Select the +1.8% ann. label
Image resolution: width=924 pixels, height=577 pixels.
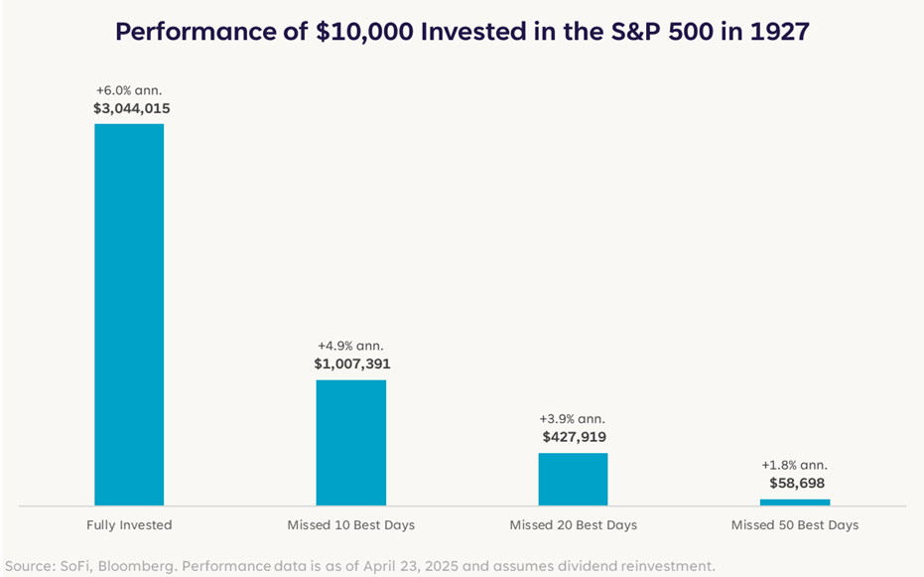pyautogui.click(x=794, y=465)
